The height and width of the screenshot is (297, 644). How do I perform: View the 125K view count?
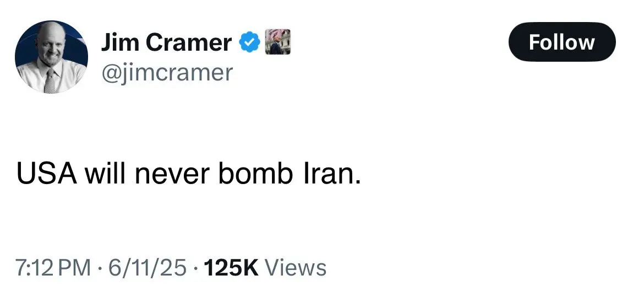(231, 268)
